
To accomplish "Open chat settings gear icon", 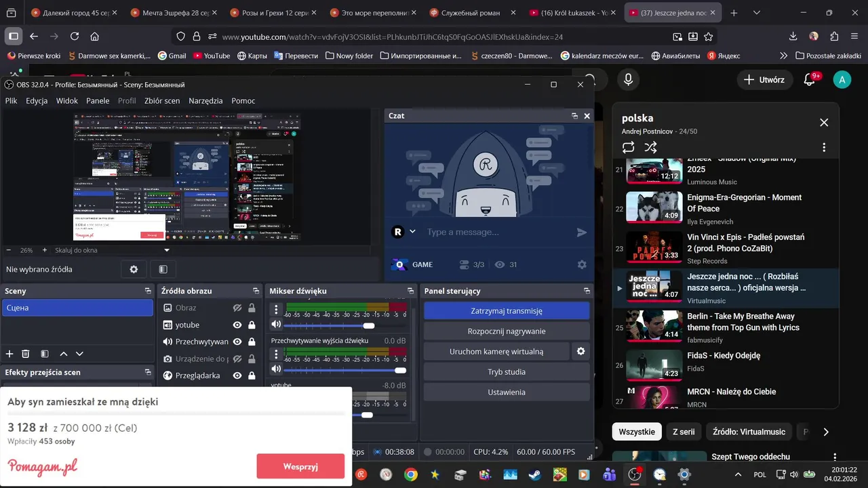I will tap(582, 264).
